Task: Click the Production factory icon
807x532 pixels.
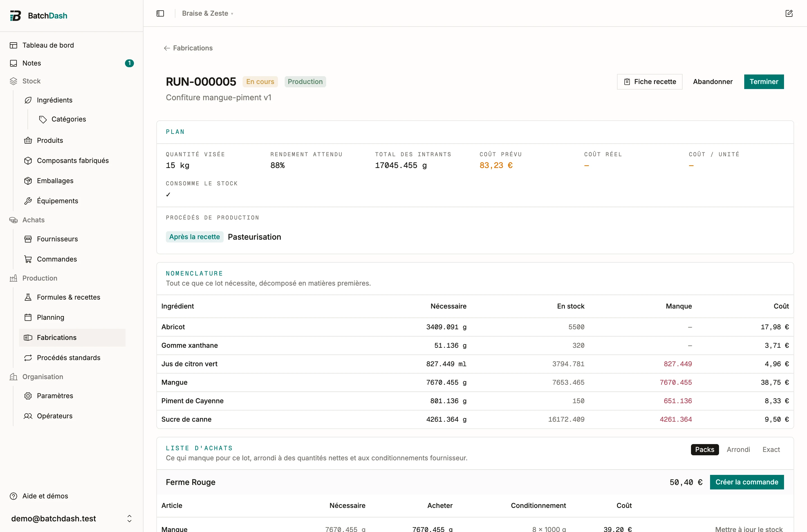Action: click(13, 278)
